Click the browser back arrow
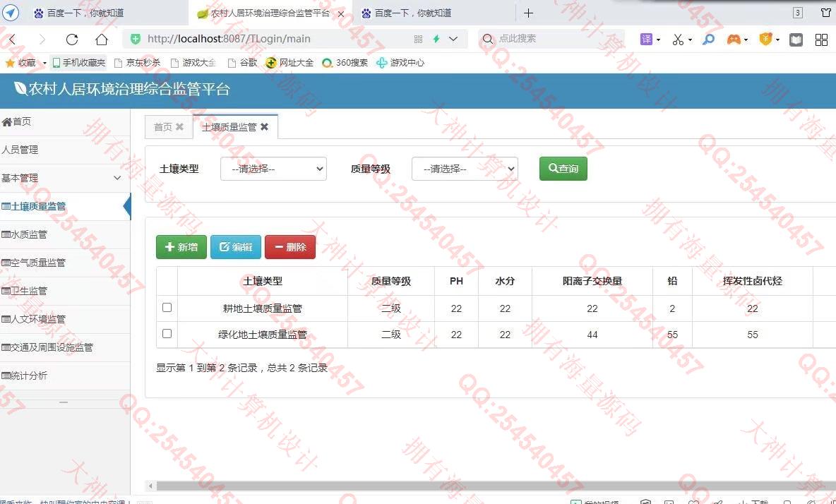Viewport: 836px width, 504px height. [12, 39]
